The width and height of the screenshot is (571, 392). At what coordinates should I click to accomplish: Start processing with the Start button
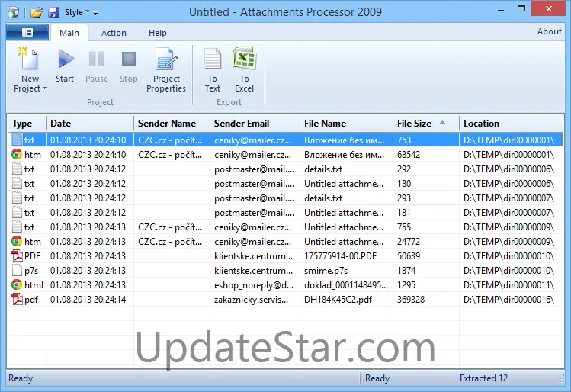click(x=65, y=66)
